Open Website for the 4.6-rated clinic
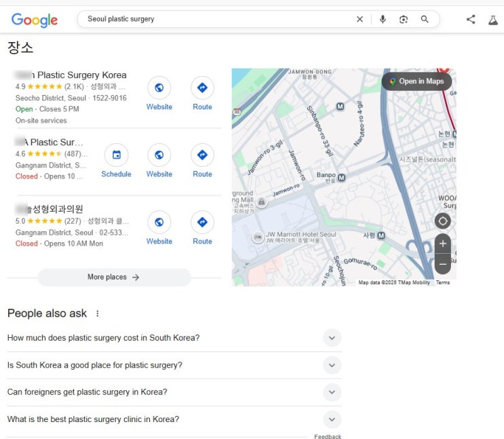The height and width of the screenshot is (439, 504). (x=159, y=161)
